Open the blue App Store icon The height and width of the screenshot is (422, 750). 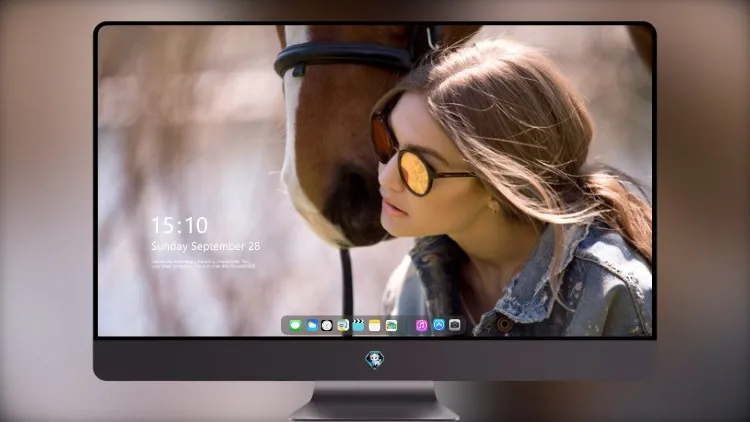coord(439,325)
